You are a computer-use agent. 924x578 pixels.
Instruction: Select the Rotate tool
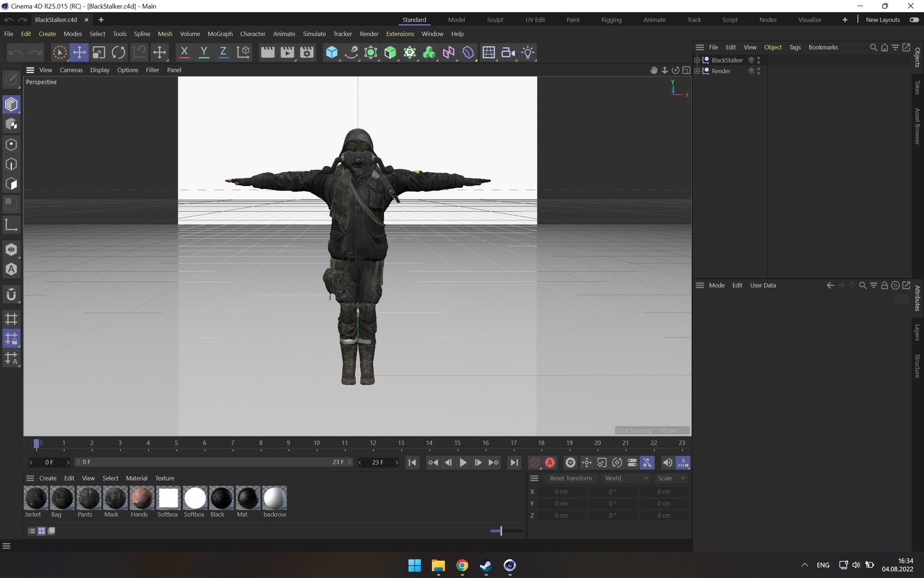pyautogui.click(x=119, y=52)
